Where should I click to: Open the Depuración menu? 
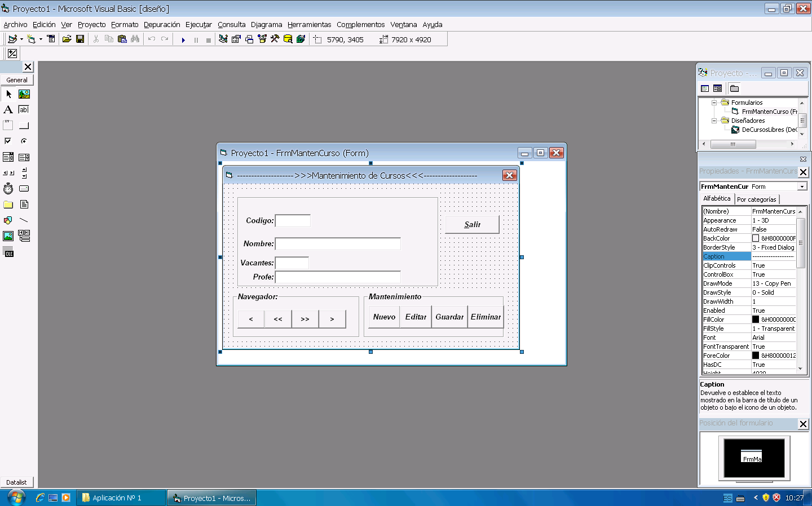pos(162,25)
